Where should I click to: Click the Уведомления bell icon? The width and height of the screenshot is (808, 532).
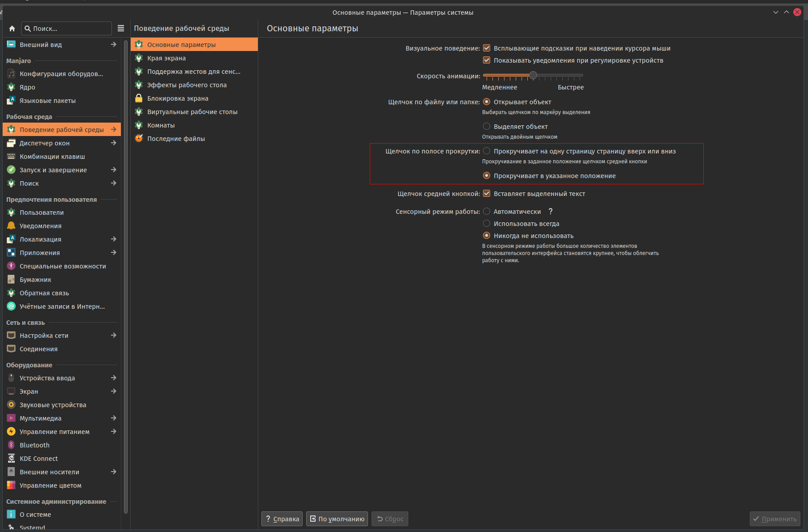tap(11, 226)
